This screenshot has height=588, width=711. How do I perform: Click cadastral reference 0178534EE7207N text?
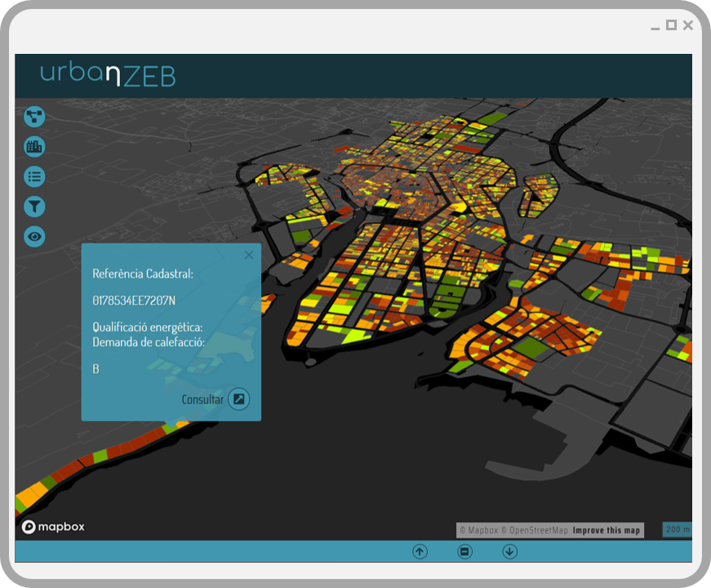pos(134,301)
